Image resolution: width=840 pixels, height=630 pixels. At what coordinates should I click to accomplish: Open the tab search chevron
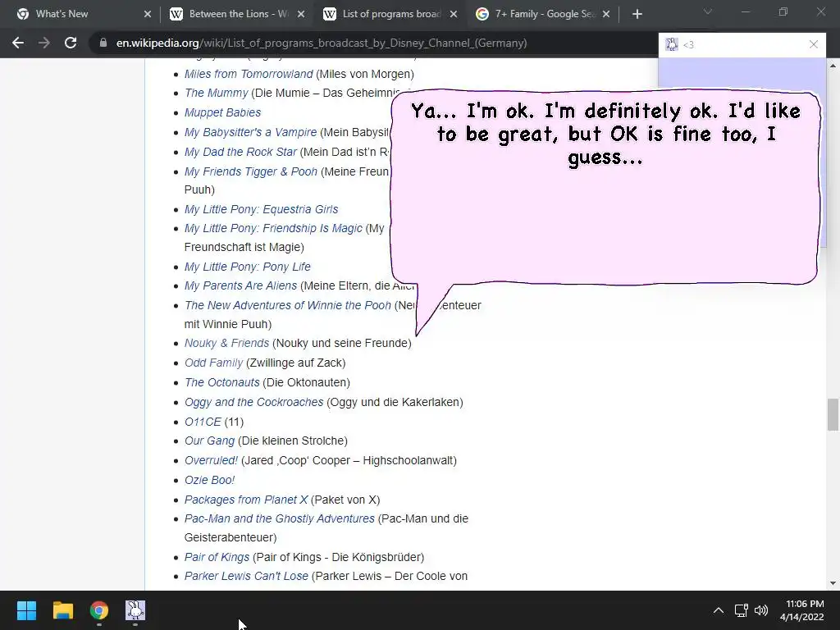click(708, 11)
